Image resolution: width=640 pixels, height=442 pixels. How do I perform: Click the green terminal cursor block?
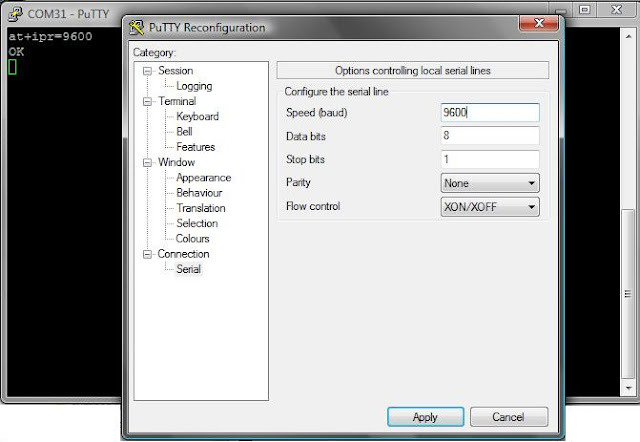pos(13,67)
